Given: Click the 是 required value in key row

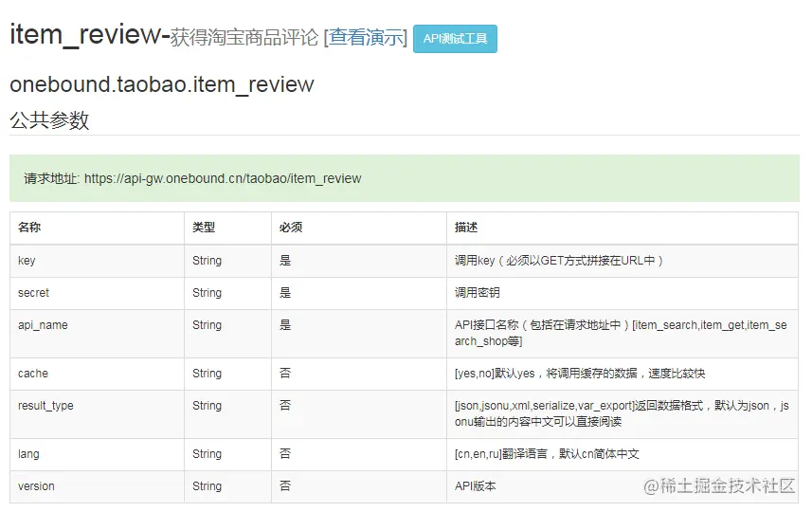Looking at the screenshot, I should point(285,261).
